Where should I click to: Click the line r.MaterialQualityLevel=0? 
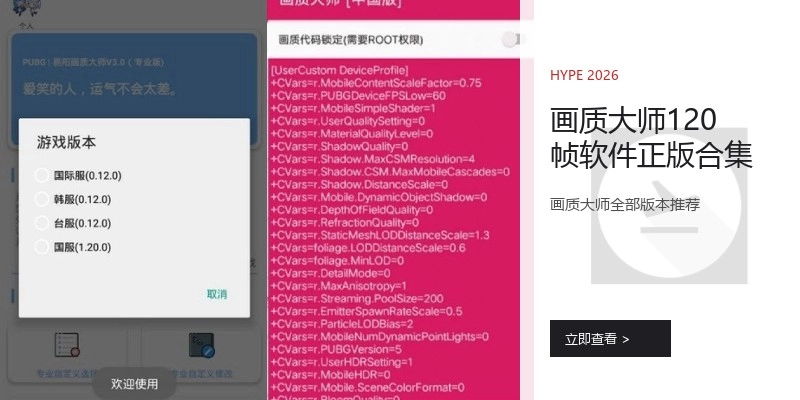(352, 134)
